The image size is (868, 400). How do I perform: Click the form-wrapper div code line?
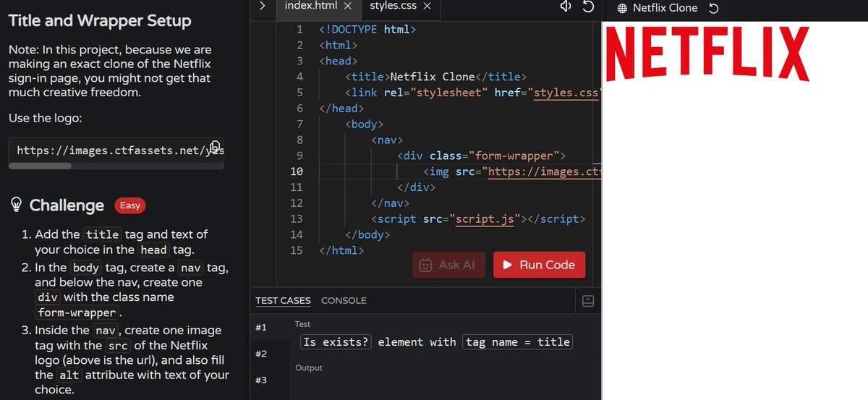(481, 156)
